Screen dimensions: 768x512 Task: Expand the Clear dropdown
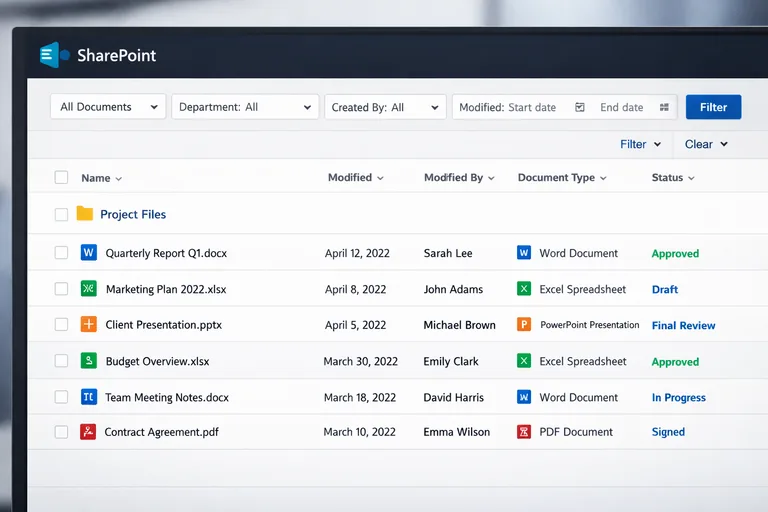[x=706, y=144]
